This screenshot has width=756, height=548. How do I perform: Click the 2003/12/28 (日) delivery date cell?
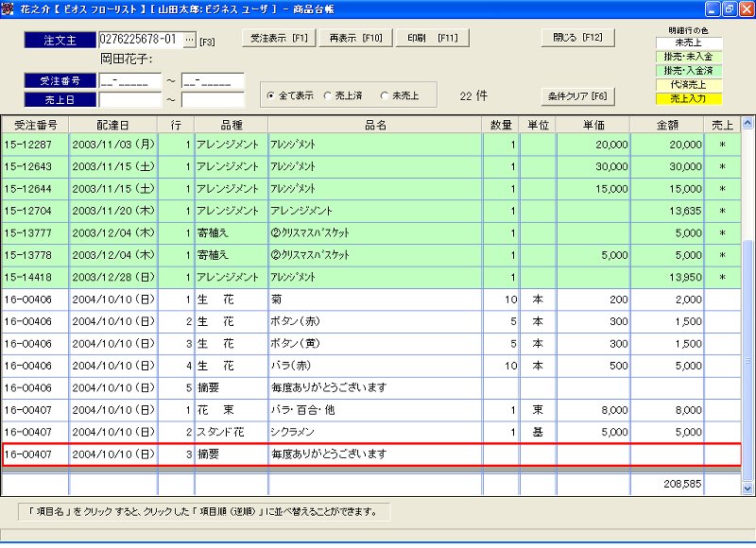pos(113,277)
